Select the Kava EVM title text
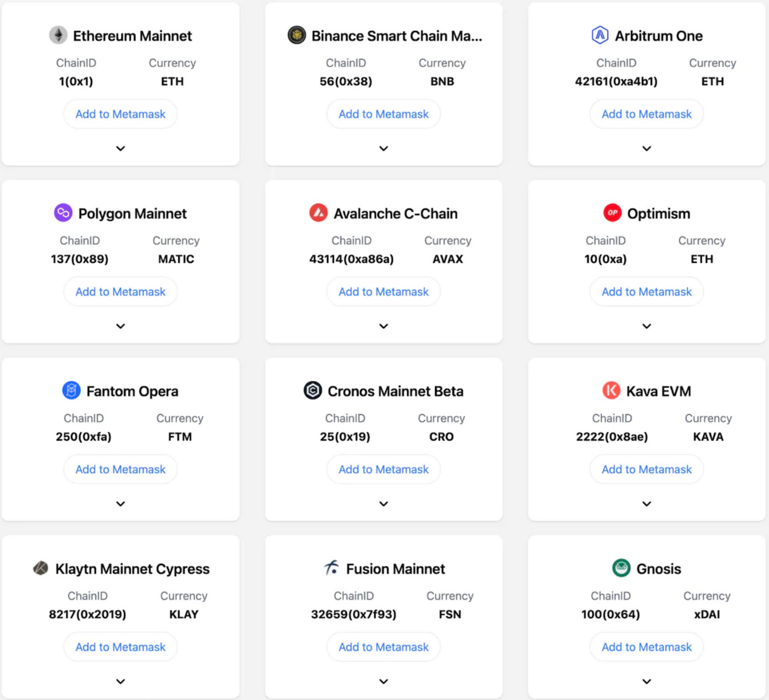The width and height of the screenshot is (769, 700). coord(659,391)
